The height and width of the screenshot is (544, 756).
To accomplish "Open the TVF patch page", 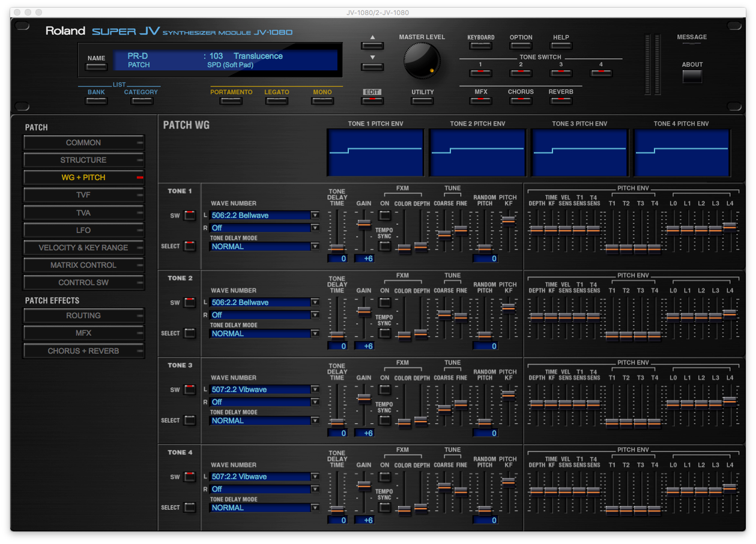I will (x=84, y=195).
